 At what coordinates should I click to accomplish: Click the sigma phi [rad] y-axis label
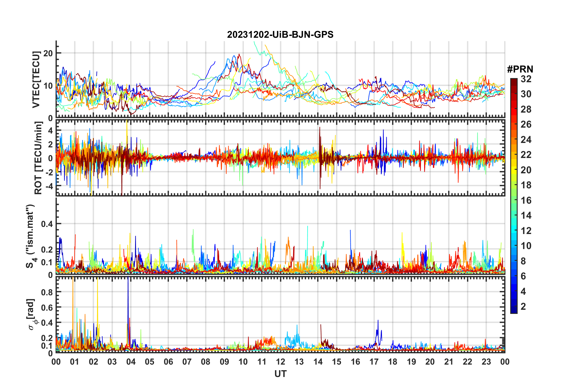[32, 314]
